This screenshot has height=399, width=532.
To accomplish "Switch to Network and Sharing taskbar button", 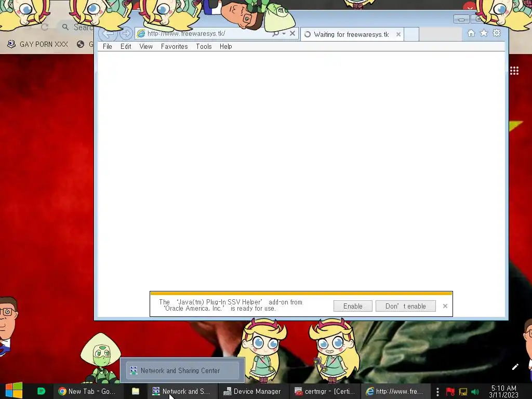I will (181, 391).
